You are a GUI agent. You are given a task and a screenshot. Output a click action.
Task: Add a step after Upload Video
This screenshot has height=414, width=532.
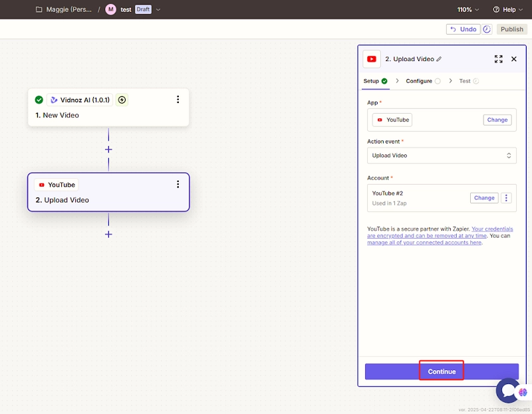[108, 234]
